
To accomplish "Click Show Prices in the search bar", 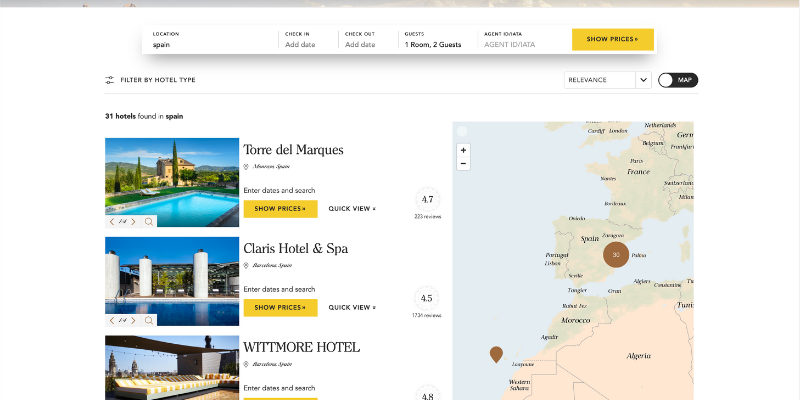I will 612,39.
